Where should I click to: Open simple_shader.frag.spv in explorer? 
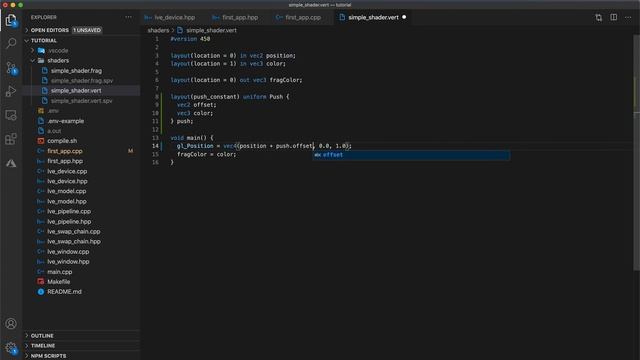tap(82, 81)
